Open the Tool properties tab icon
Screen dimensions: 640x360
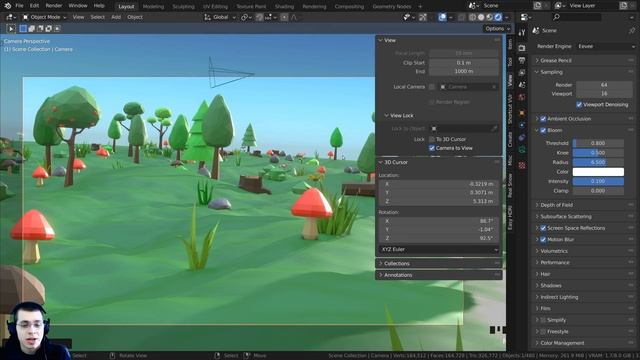coord(522,33)
